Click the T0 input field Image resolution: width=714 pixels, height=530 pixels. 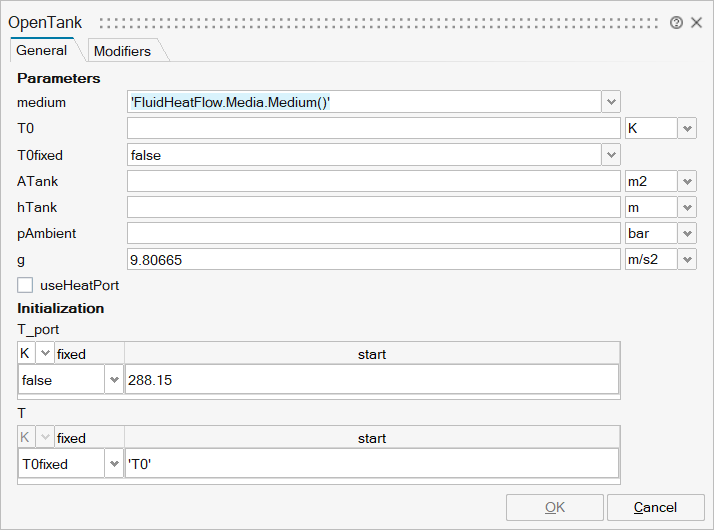pos(374,129)
